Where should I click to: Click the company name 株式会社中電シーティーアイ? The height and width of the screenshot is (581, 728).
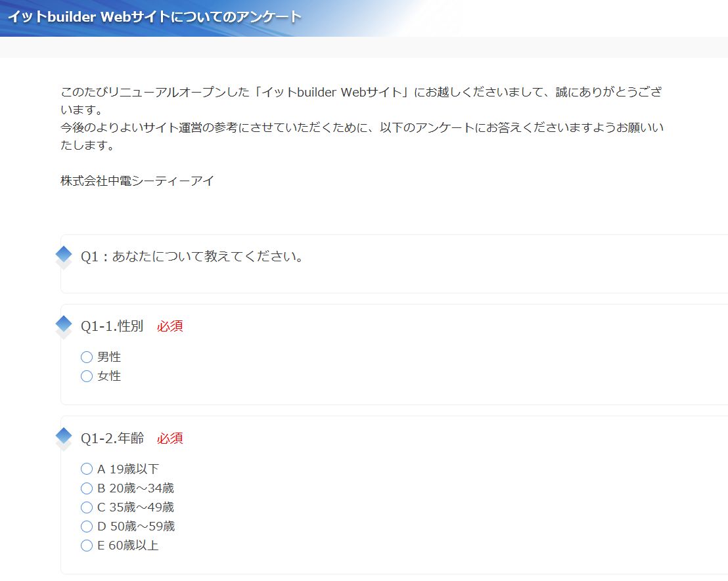coord(137,181)
